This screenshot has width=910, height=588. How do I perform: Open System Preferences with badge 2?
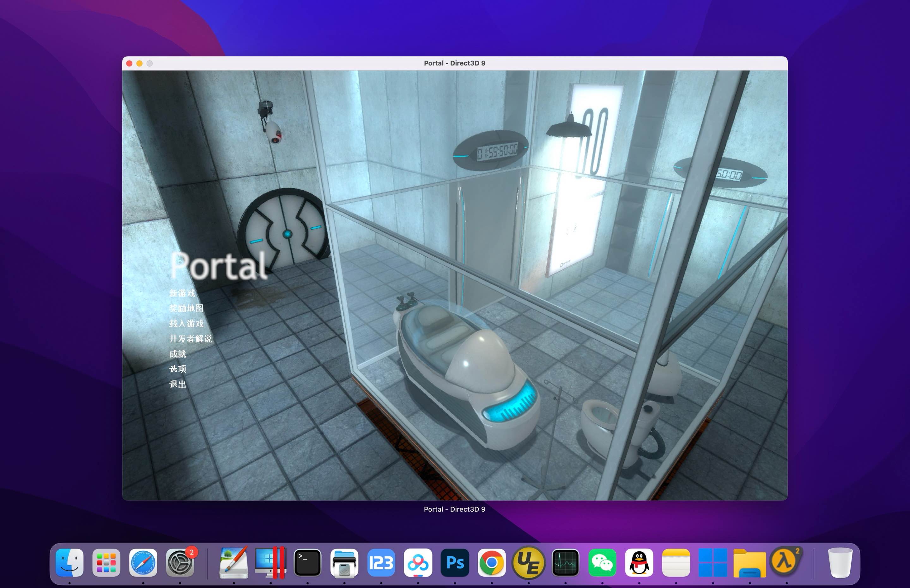point(180,563)
